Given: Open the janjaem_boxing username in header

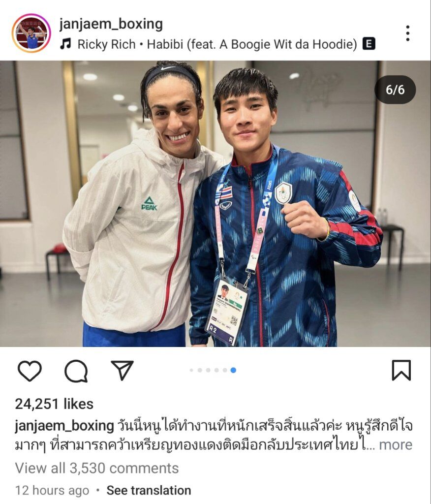Looking at the screenshot, I should [x=111, y=25].
